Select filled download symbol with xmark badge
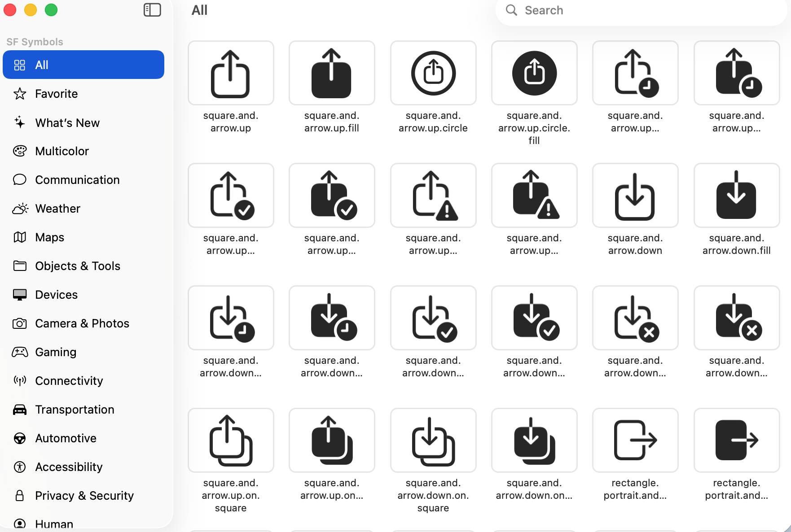 tap(737, 318)
